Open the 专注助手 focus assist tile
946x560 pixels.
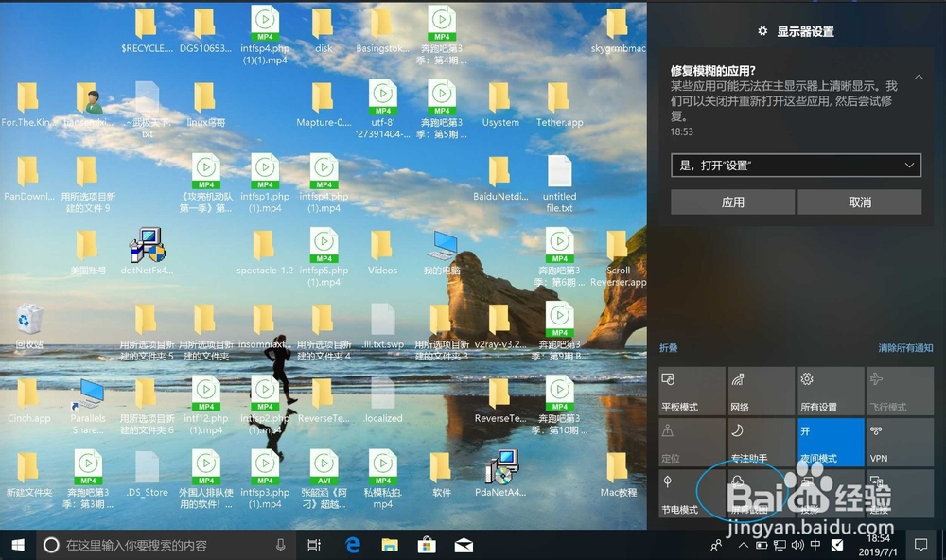point(760,442)
